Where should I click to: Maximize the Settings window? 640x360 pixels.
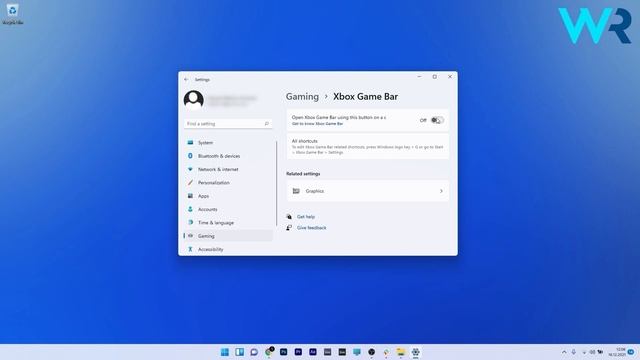point(435,77)
